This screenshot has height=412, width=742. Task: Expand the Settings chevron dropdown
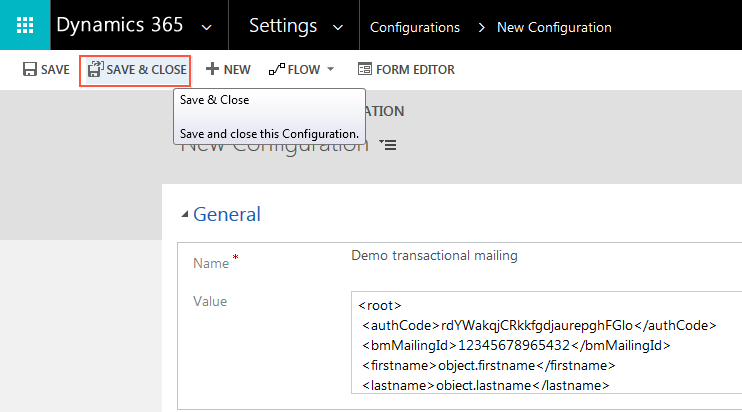click(x=337, y=26)
